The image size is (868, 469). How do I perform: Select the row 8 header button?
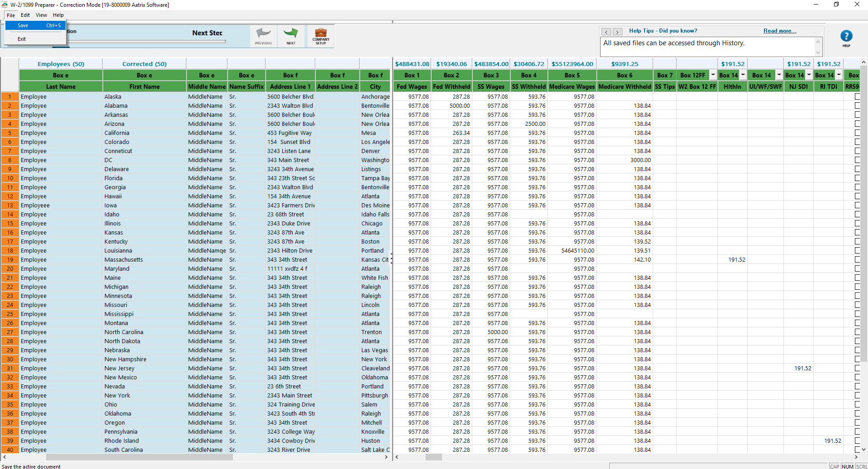tap(9, 160)
